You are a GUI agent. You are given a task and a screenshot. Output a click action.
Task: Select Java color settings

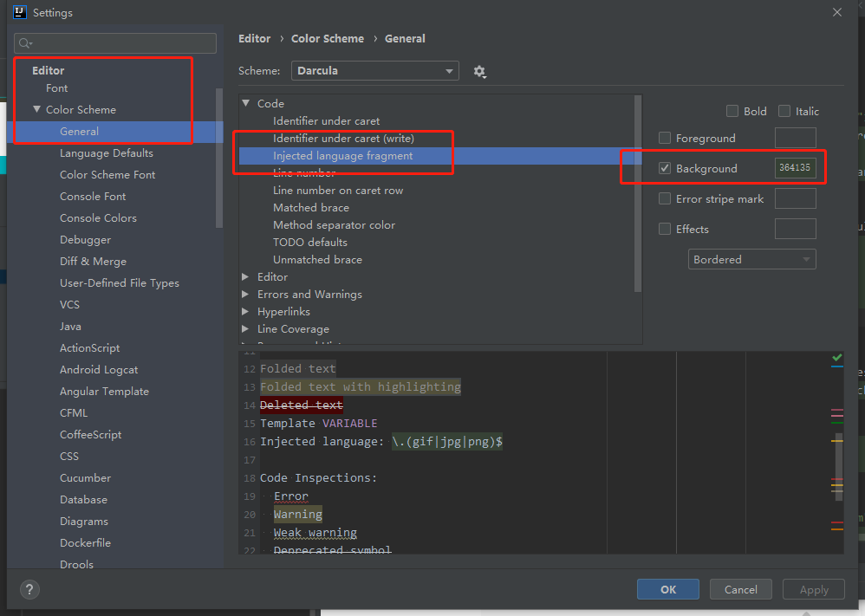click(70, 327)
